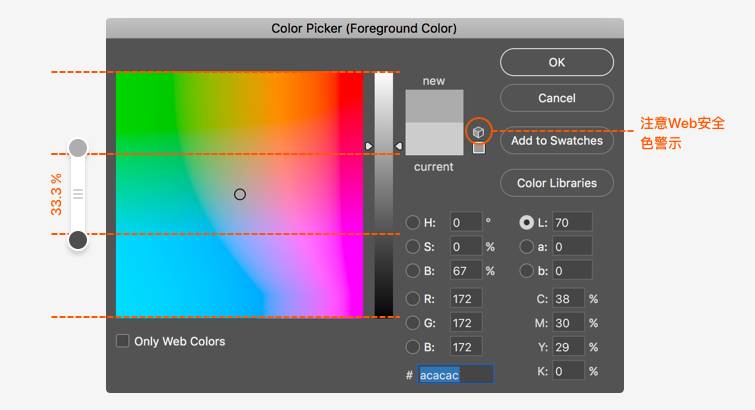
Task: Confirm the color with the OK button
Action: (557, 62)
